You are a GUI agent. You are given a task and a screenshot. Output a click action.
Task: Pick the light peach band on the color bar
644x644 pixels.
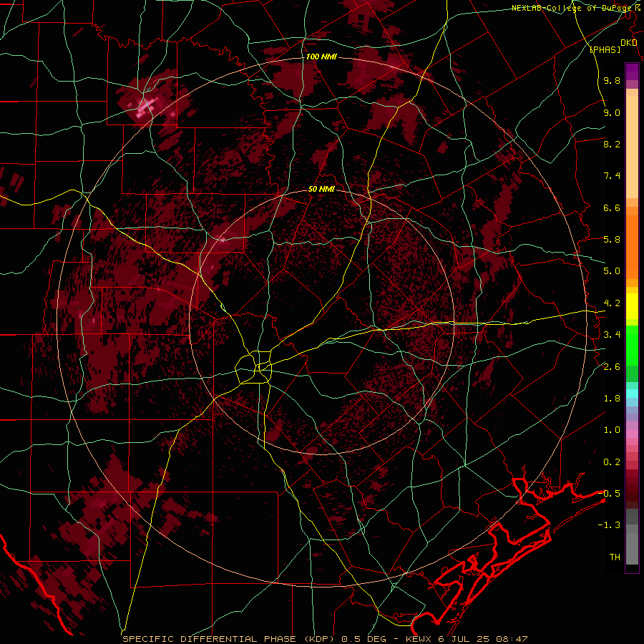[632, 147]
